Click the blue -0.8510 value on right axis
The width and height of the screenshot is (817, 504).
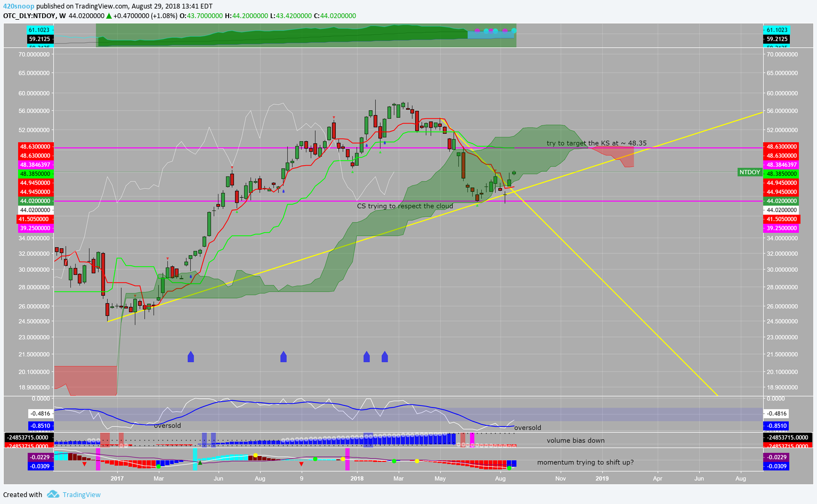click(776, 426)
